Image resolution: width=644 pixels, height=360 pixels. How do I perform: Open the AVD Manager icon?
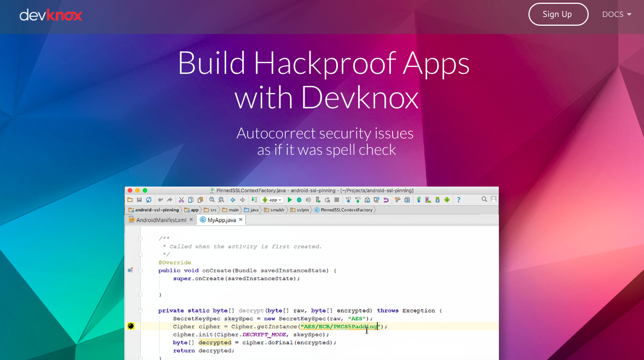(x=428, y=200)
